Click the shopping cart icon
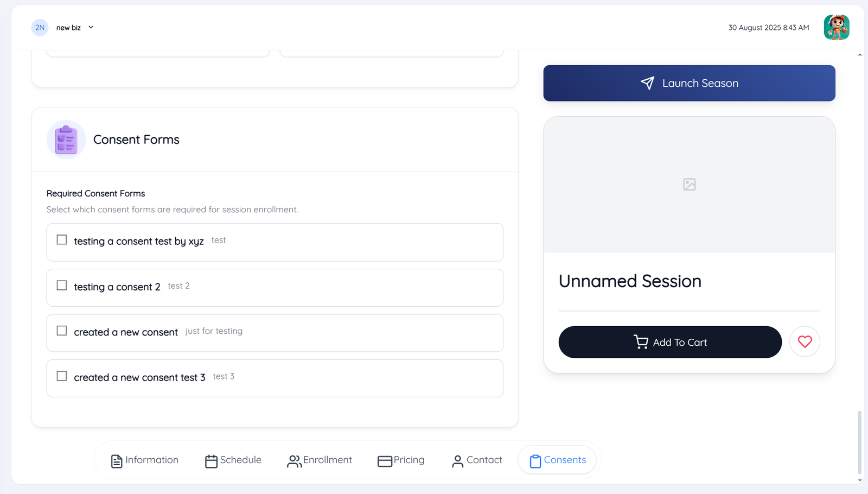 pos(641,342)
